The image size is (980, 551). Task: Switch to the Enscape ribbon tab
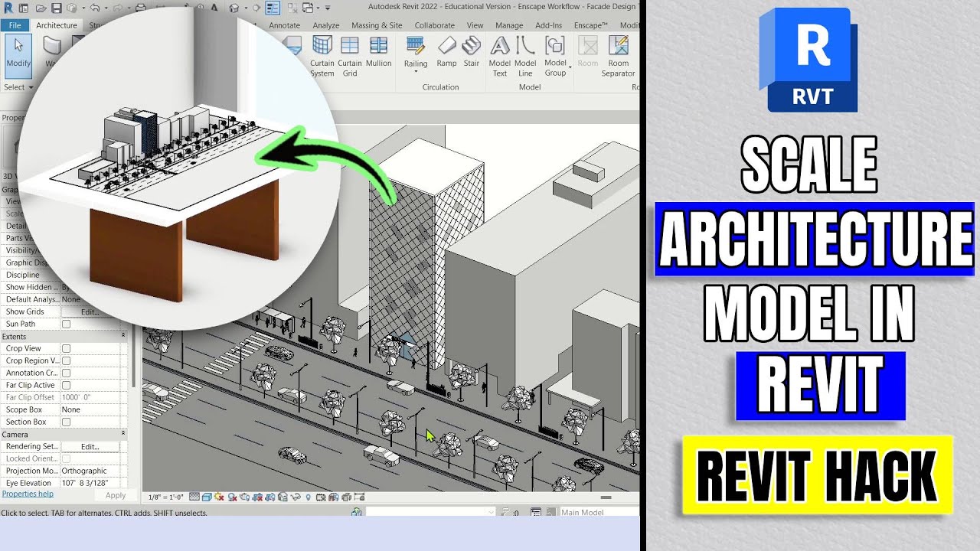[x=591, y=25]
